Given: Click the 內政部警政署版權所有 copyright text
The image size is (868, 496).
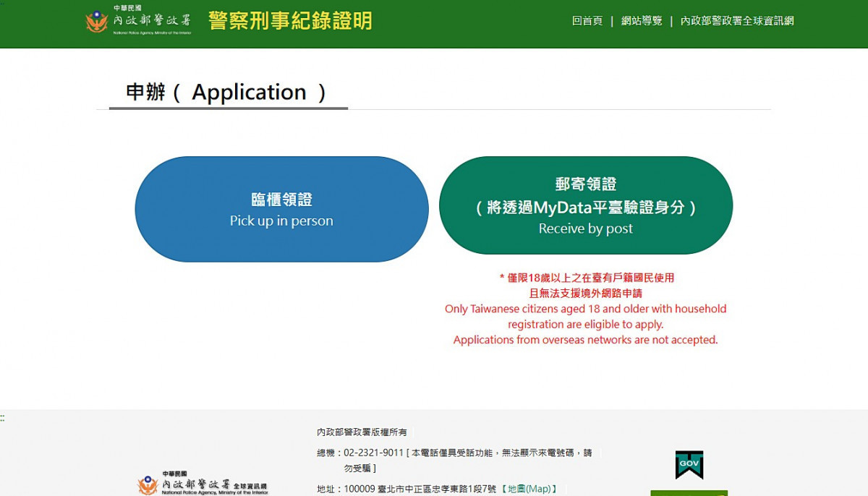Looking at the screenshot, I should (362, 432).
